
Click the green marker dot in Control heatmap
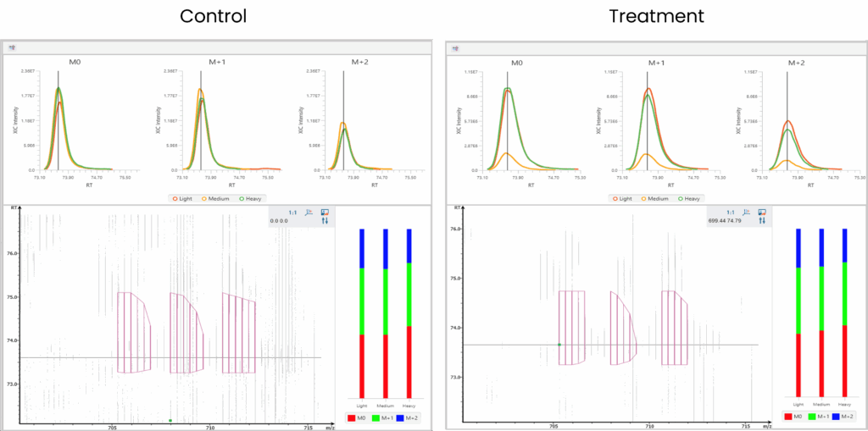tap(170, 421)
